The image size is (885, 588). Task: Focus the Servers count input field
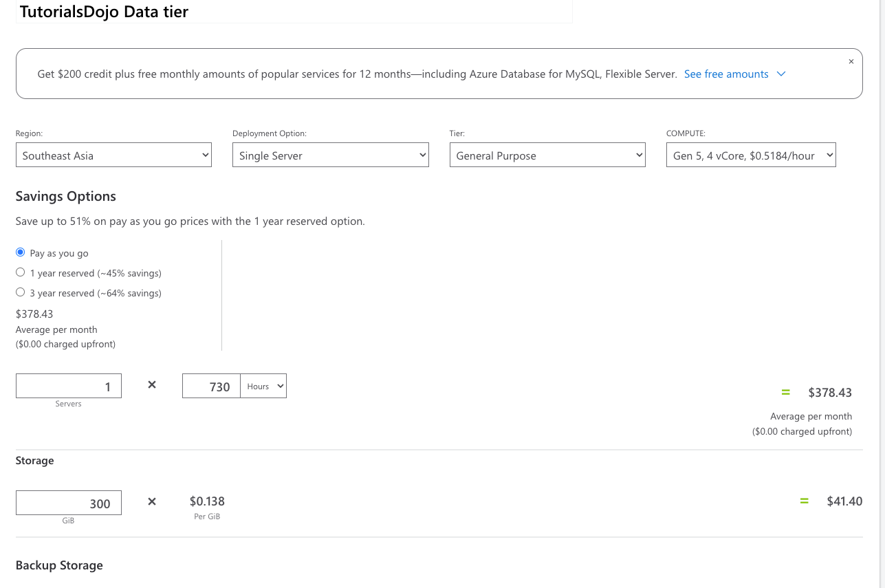click(x=69, y=386)
